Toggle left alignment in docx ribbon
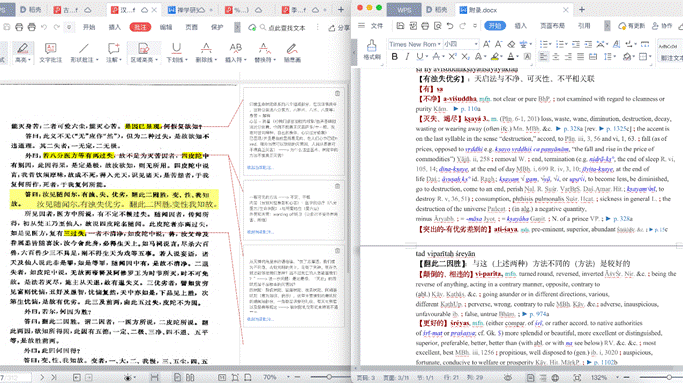683x383 pixels. (543, 57)
